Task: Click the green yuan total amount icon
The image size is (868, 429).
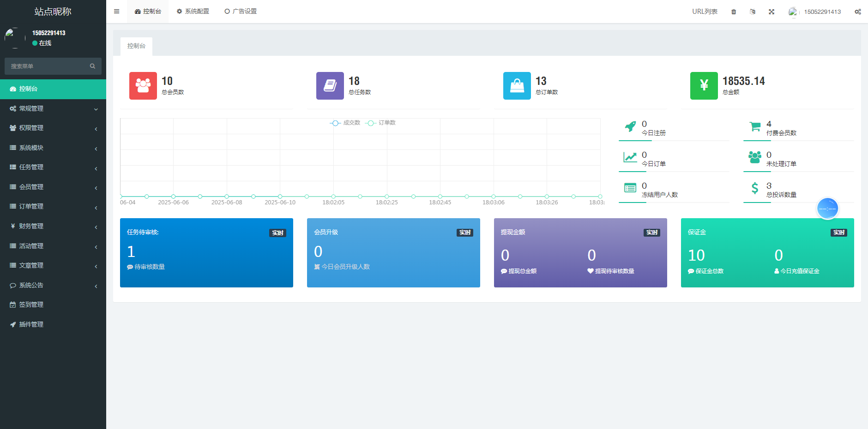Action: [704, 86]
